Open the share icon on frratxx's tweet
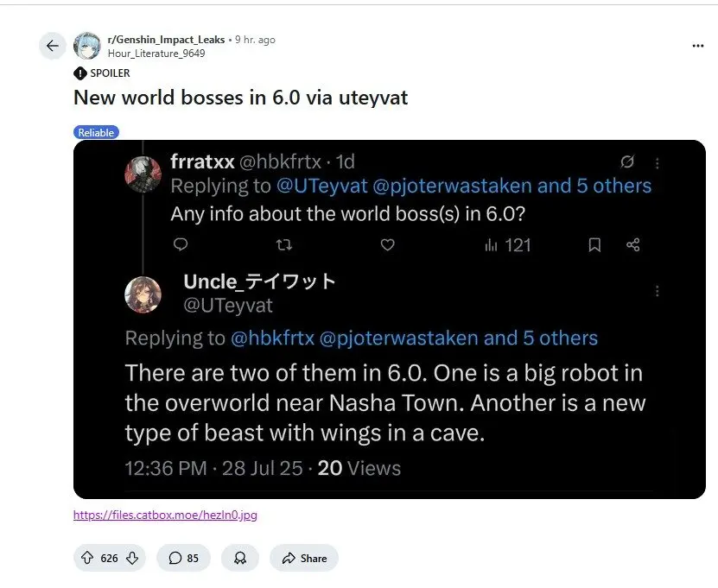718x588 pixels. [x=632, y=244]
